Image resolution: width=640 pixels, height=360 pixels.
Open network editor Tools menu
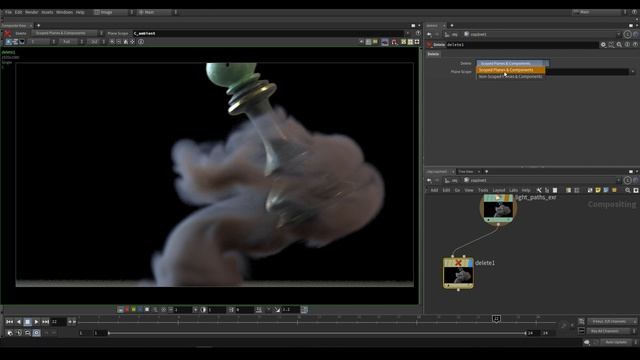[483, 190]
